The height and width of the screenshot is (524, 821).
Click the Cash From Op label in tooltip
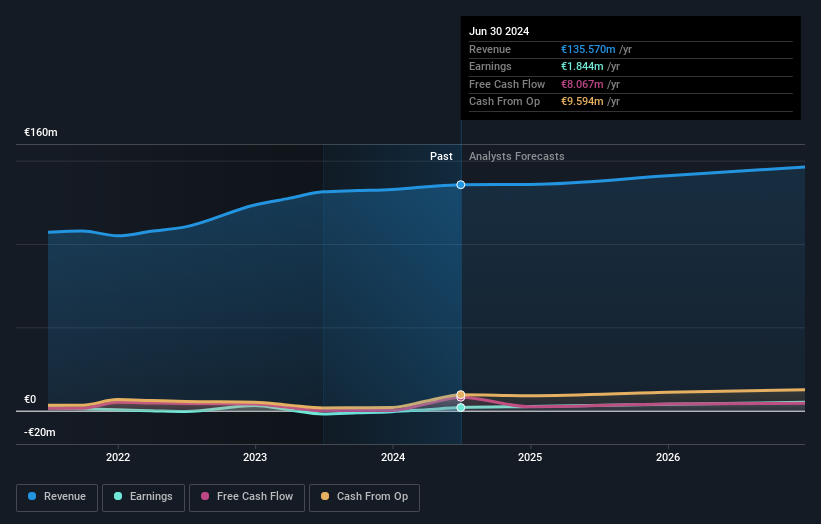pyautogui.click(x=504, y=102)
